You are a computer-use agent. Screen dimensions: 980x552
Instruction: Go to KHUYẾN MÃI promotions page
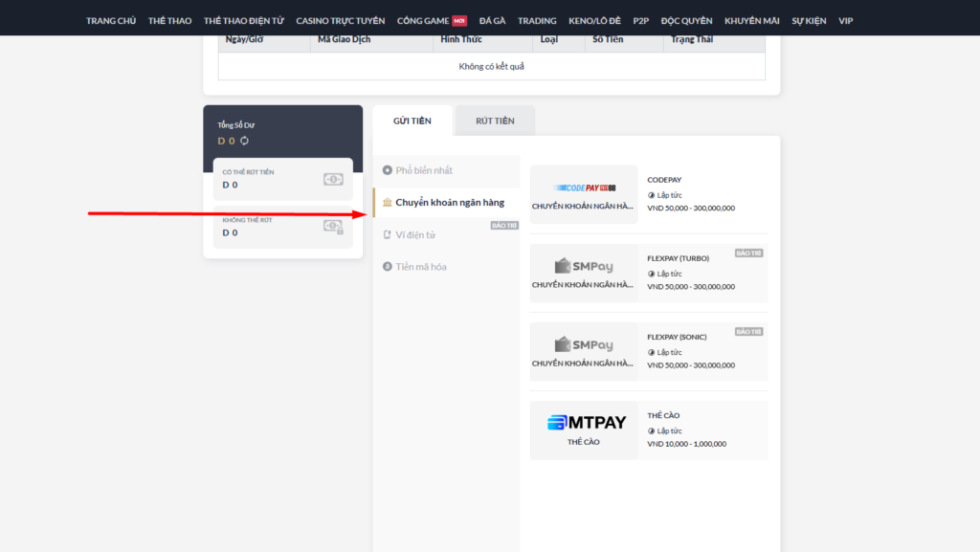(751, 20)
